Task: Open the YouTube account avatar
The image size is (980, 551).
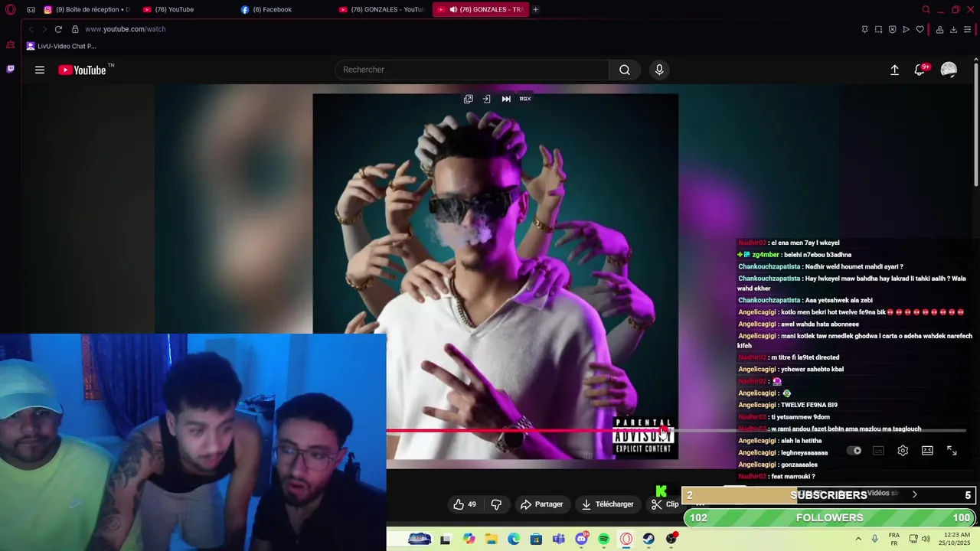Action: pos(949,70)
